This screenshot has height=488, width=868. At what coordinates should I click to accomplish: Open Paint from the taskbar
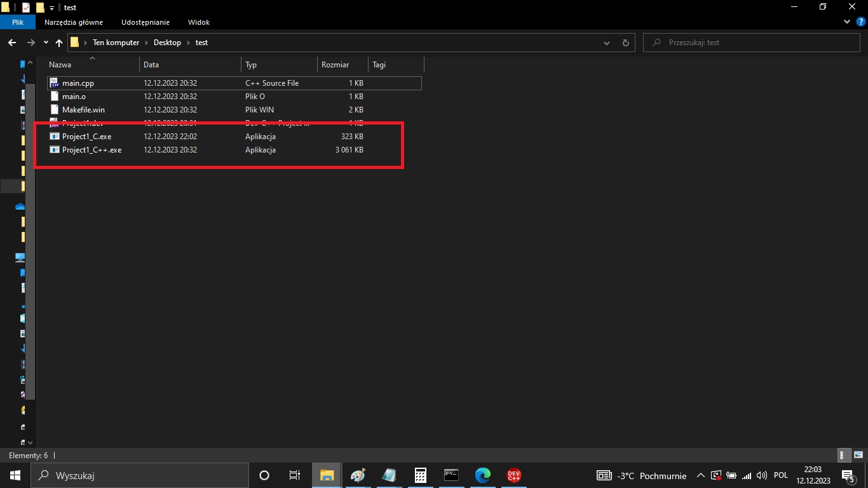(358, 475)
